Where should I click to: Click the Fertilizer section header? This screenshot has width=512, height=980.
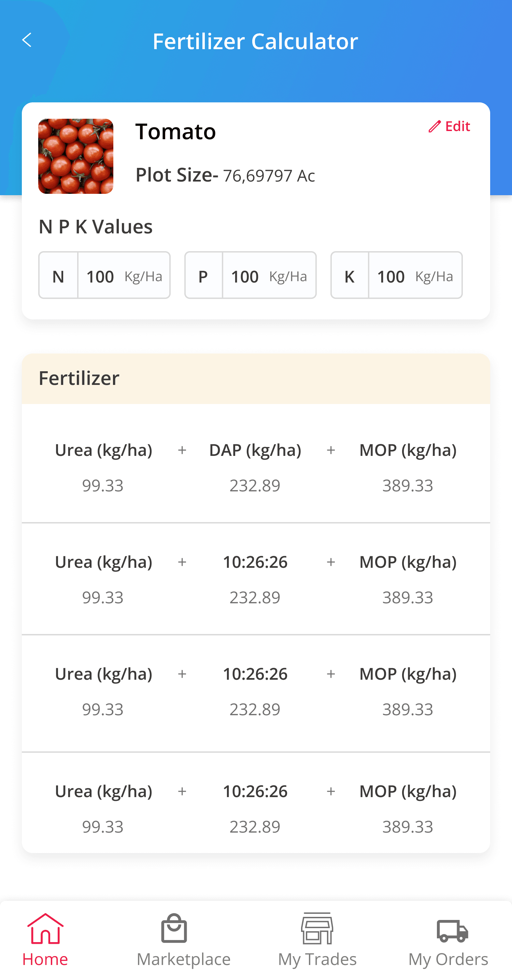79,378
